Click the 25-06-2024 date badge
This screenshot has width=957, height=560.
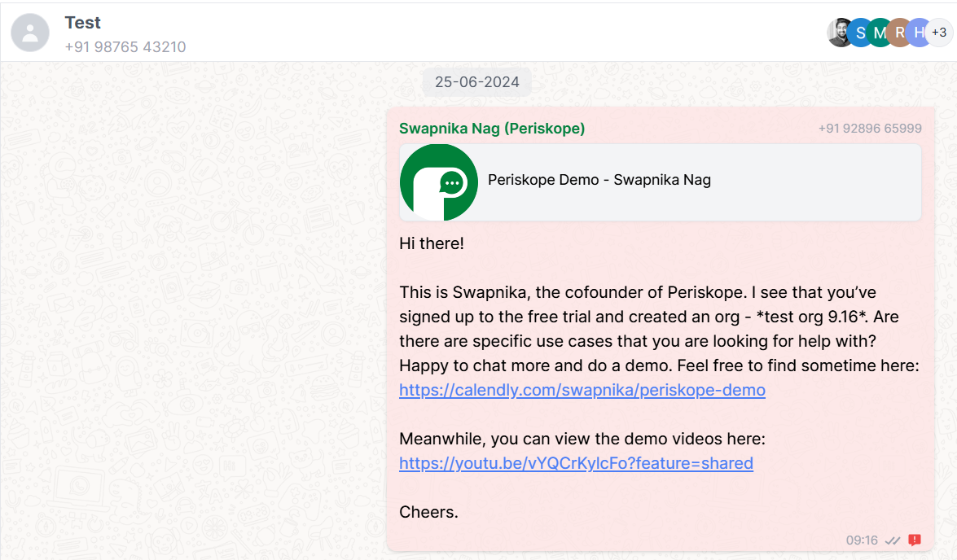click(x=477, y=81)
